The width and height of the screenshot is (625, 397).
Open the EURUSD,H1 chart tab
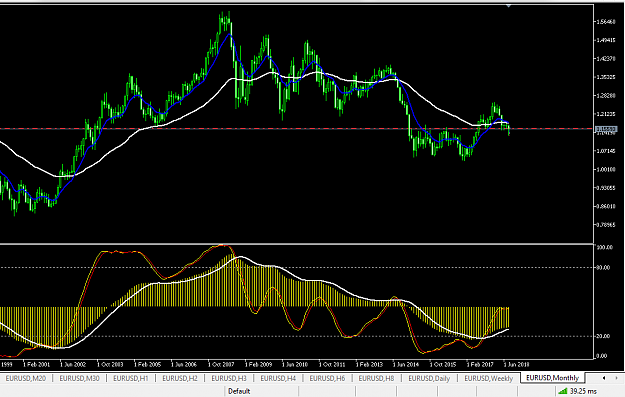pos(130,378)
